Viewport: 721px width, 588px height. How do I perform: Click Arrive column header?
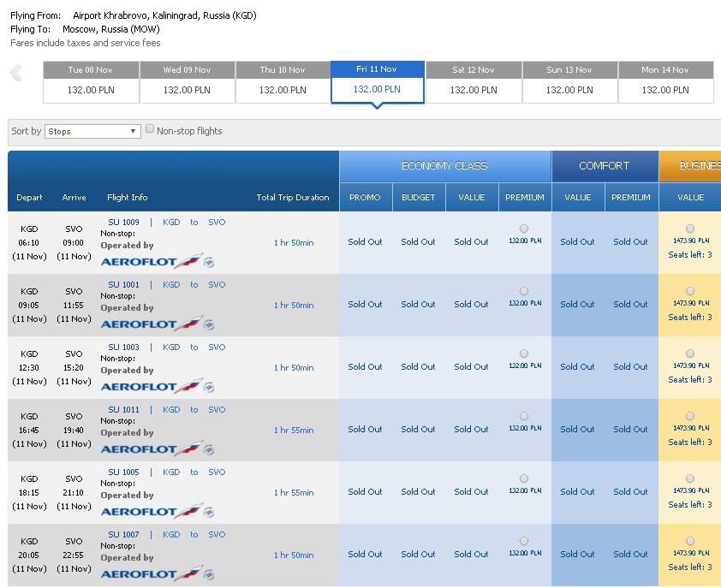tap(74, 197)
